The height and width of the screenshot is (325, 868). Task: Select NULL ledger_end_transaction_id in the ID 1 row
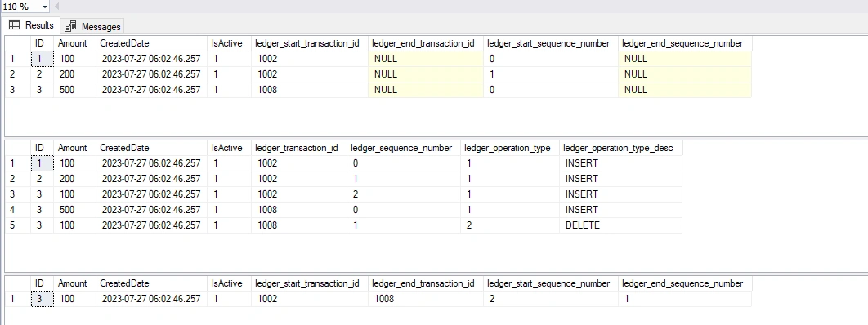click(x=426, y=59)
